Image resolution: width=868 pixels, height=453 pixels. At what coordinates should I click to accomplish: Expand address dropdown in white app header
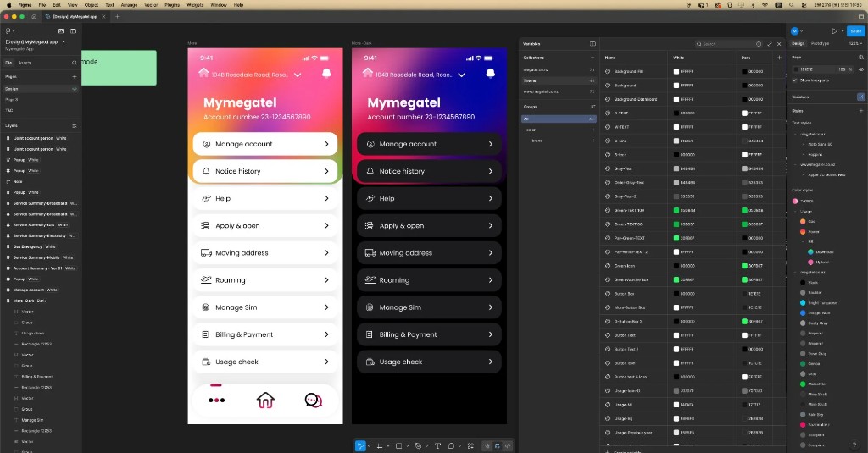tap(298, 75)
